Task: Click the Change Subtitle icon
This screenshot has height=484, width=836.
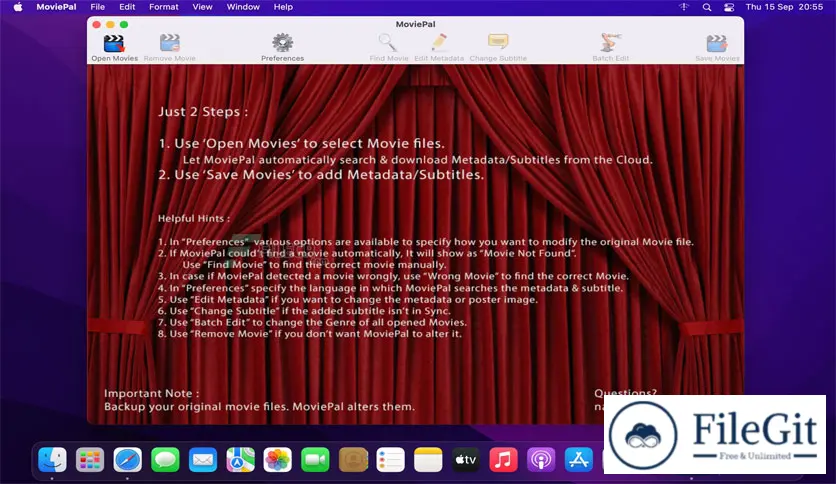Action: click(x=498, y=42)
